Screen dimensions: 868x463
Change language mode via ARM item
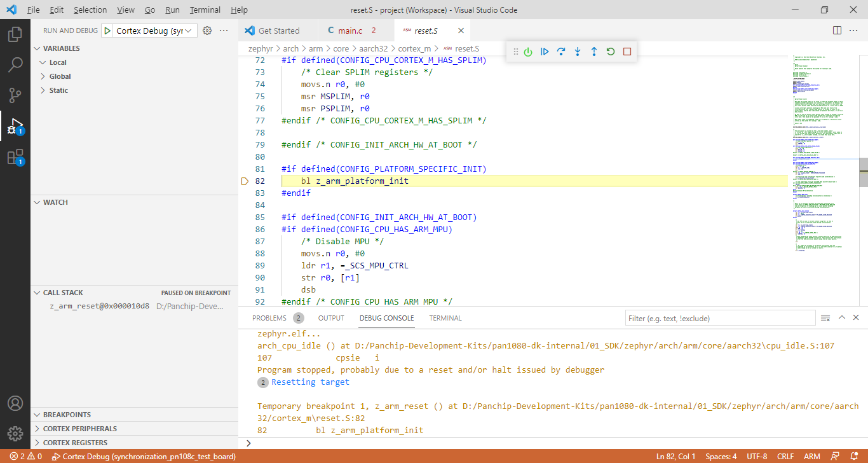812,457
